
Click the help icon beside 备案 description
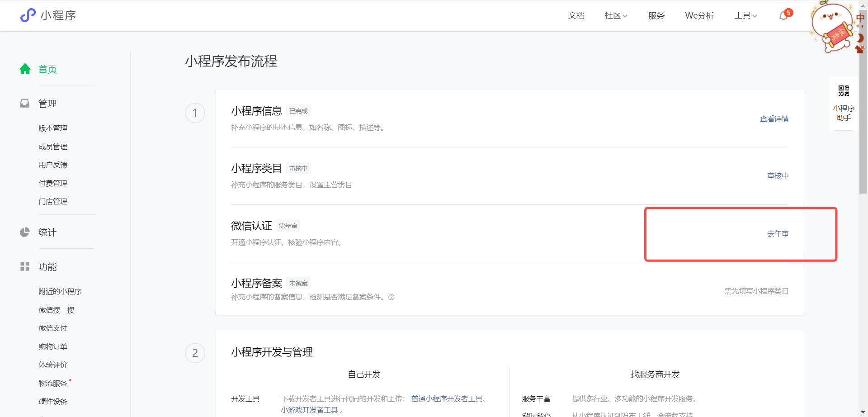pyautogui.click(x=392, y=297)
